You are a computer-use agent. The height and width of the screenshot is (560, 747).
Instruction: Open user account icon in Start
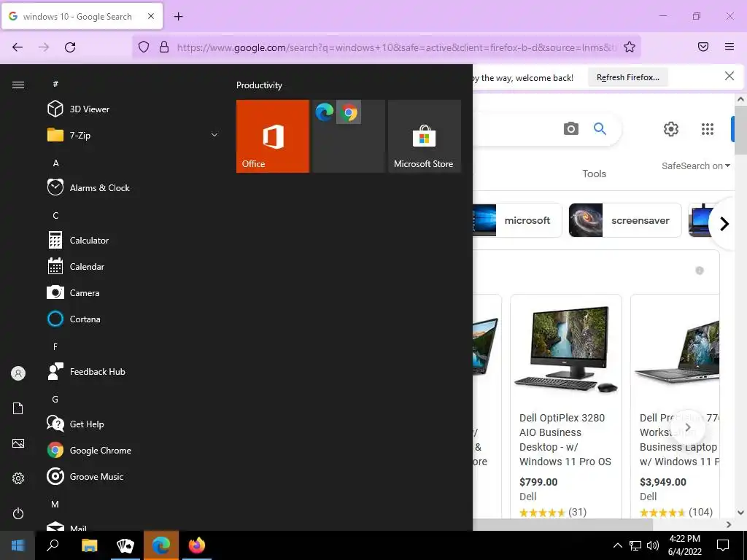tap(18, 373)
